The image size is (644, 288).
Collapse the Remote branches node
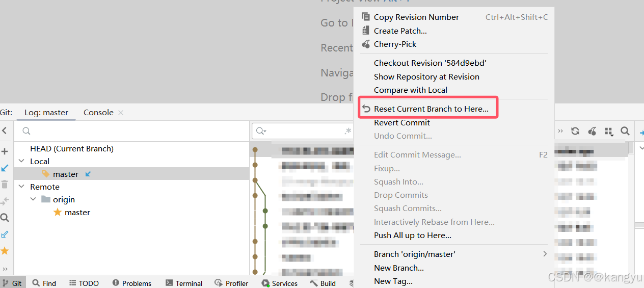pyautogui.click(x=21, y=187)
